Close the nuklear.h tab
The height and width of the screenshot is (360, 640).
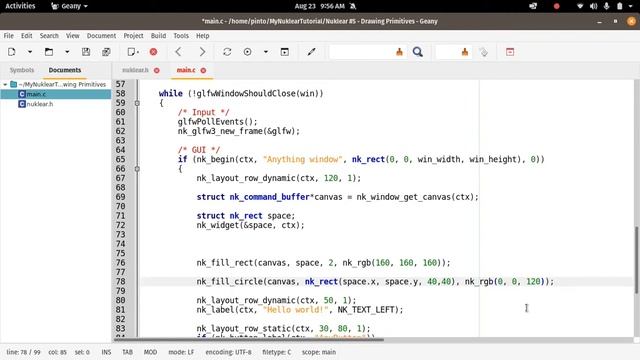coord(157,71)
